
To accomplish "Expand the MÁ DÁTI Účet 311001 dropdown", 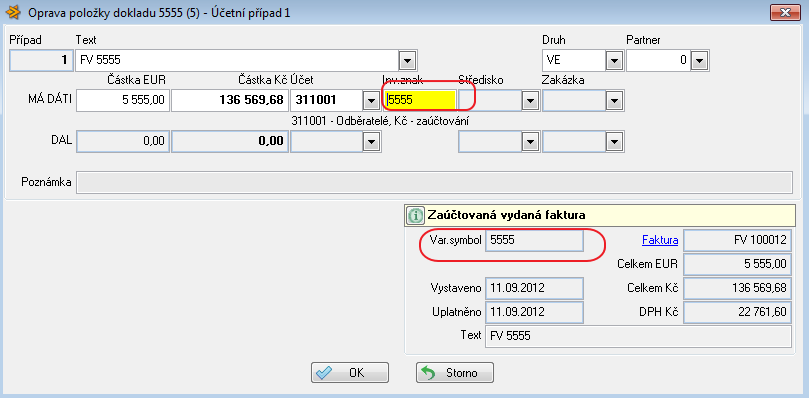I will pos(371,101).
